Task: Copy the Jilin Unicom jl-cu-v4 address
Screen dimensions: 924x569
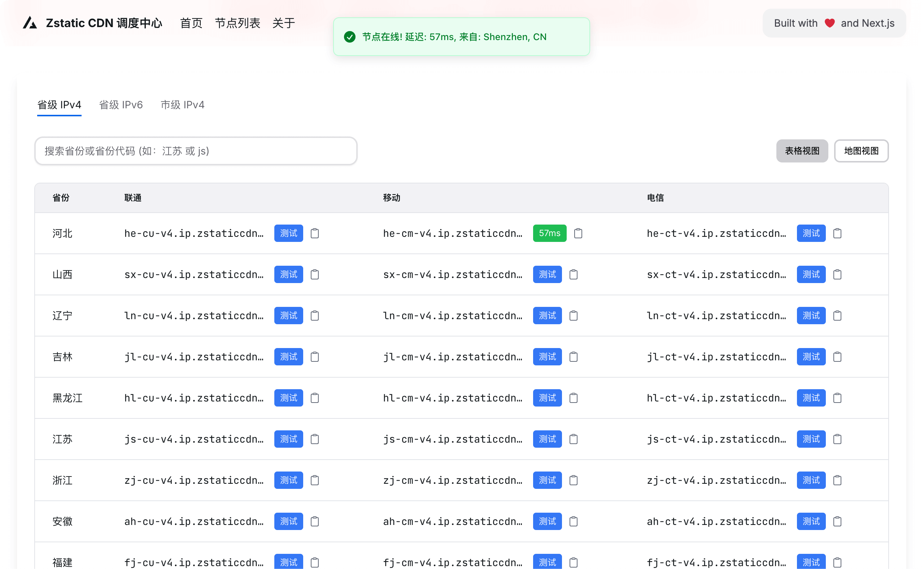Action: [x=314, y=357]
